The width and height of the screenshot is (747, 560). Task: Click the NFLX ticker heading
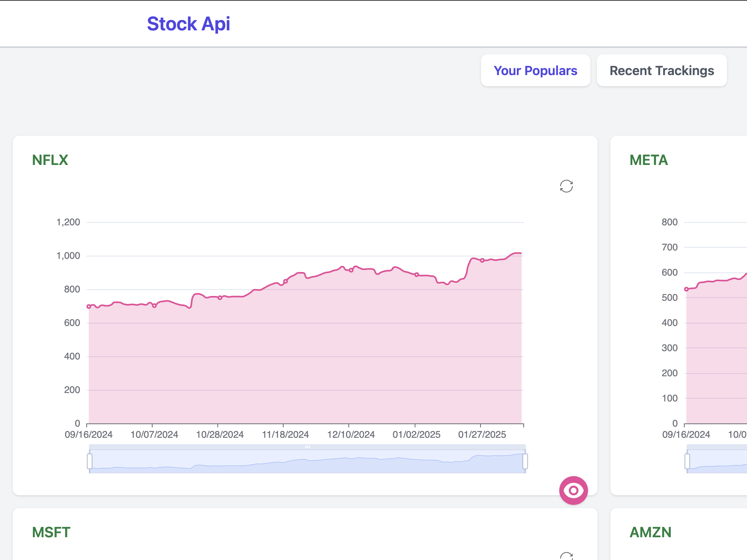(50, 160)
